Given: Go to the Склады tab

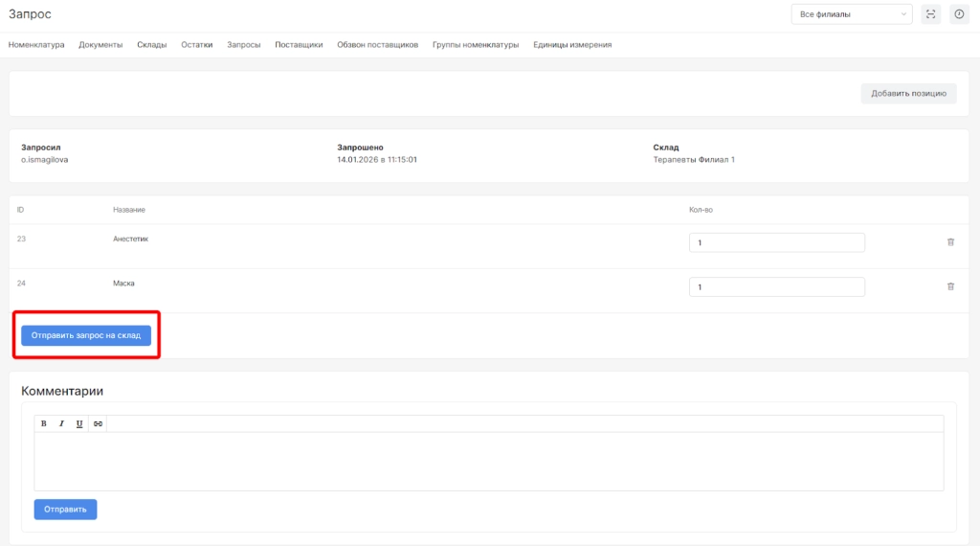Looking at the screenshot, I should [x=152, y=45].
